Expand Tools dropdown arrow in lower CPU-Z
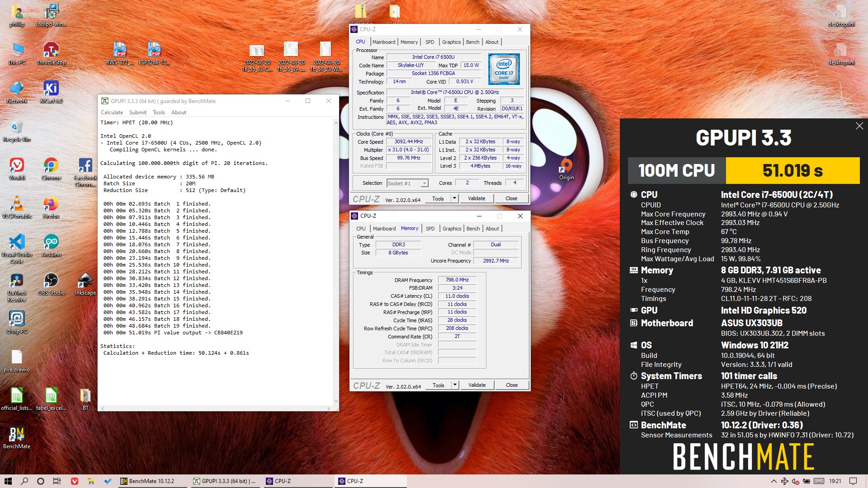 [x=455, y=385]
